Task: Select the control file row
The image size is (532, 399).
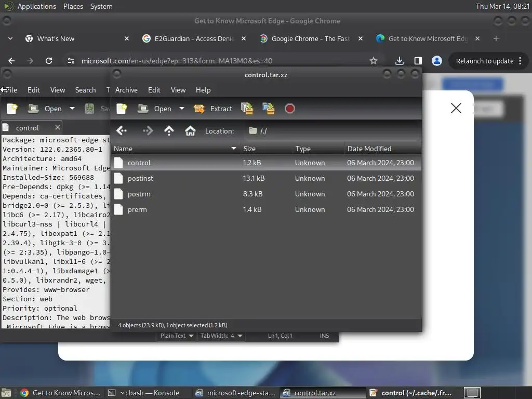Action: pos(267,163)
